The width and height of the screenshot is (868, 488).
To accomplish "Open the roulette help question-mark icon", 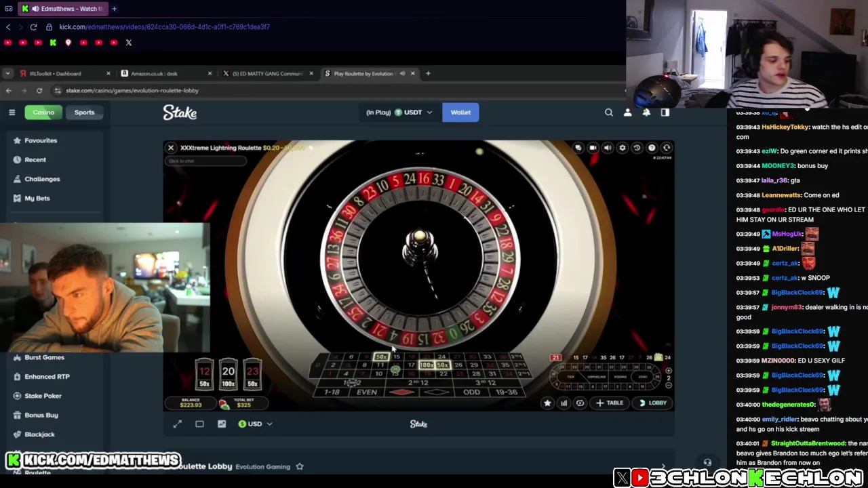I will coord(652,148).
